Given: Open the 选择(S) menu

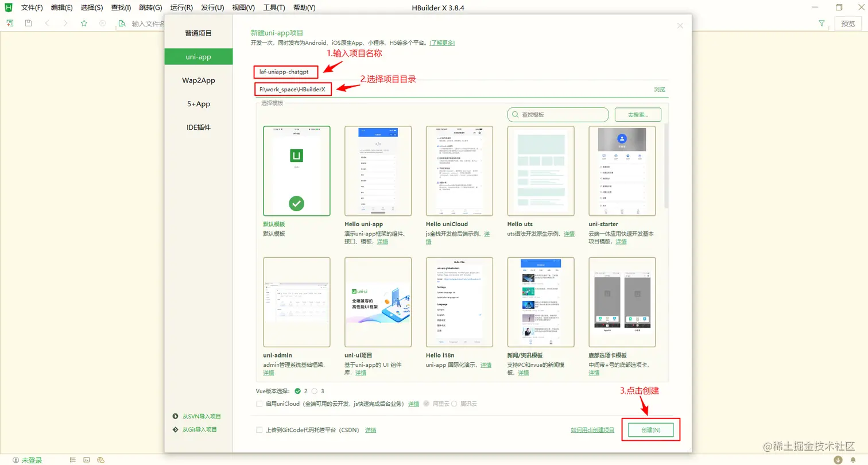Looking at the screenshot, I should click(x=92, y=8).
